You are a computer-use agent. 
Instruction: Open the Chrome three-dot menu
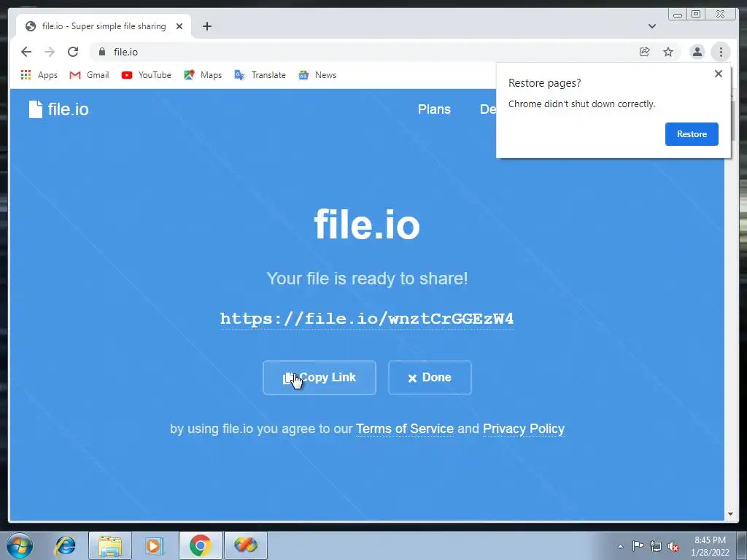click(721, 52)
